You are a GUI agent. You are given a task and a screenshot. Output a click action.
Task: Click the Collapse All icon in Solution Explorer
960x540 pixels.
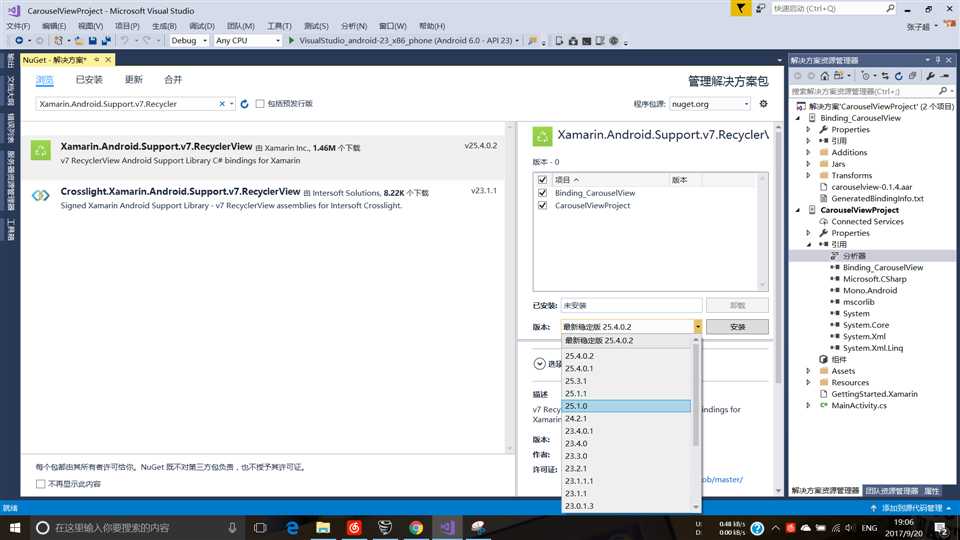point(912,76)
